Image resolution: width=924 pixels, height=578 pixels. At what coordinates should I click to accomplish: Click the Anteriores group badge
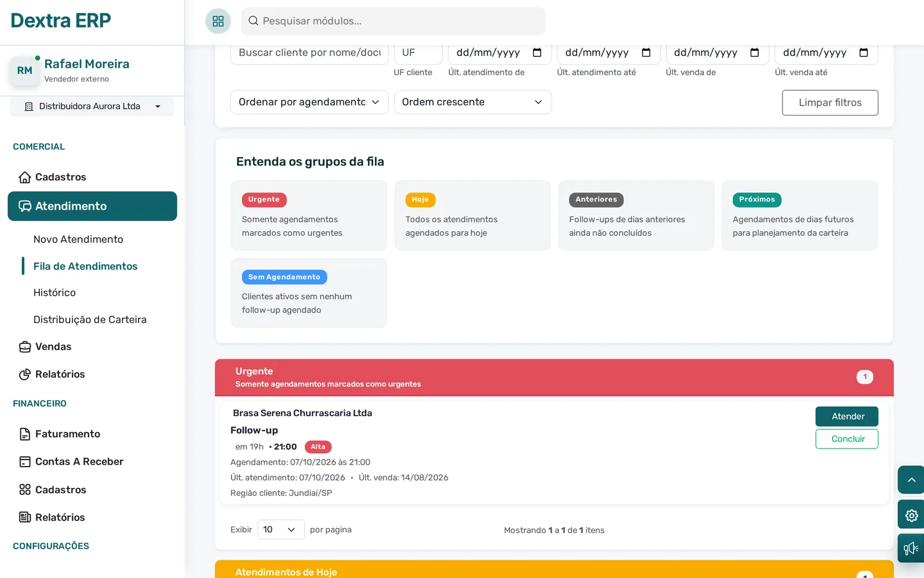596,199
